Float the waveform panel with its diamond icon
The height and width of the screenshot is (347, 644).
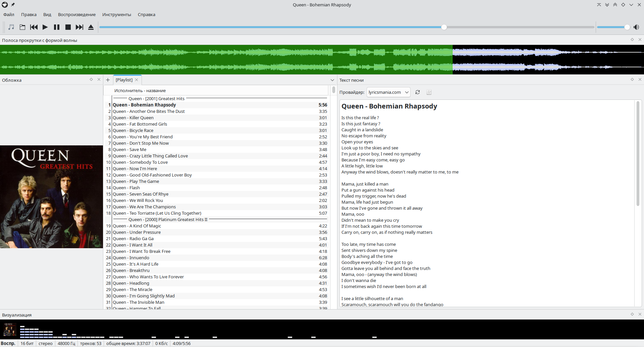pos(632,40)
